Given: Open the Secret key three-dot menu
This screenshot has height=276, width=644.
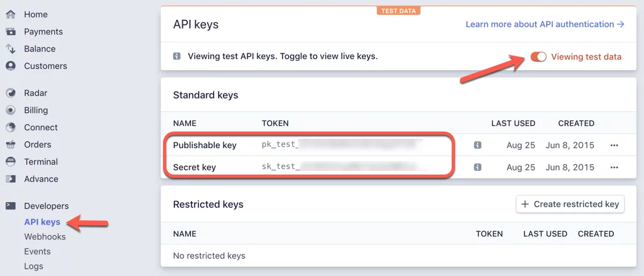Looking at the screenshot, I should 614,167.
